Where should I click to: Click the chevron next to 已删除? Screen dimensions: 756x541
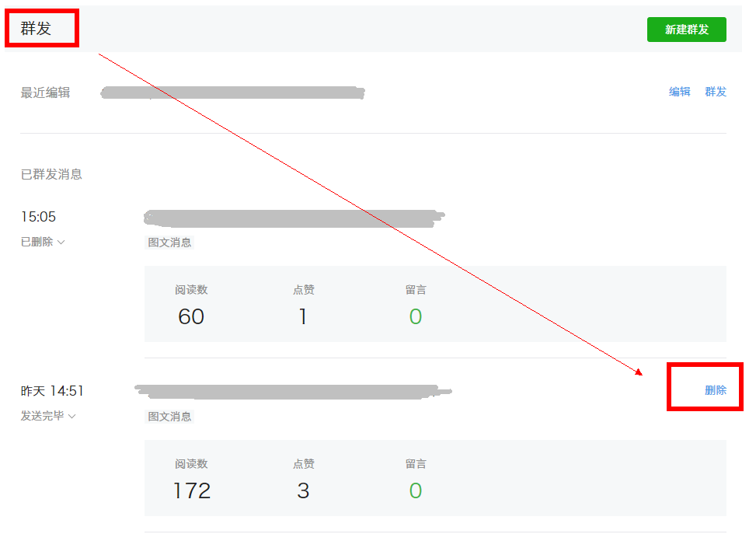(x=61, y=242)
